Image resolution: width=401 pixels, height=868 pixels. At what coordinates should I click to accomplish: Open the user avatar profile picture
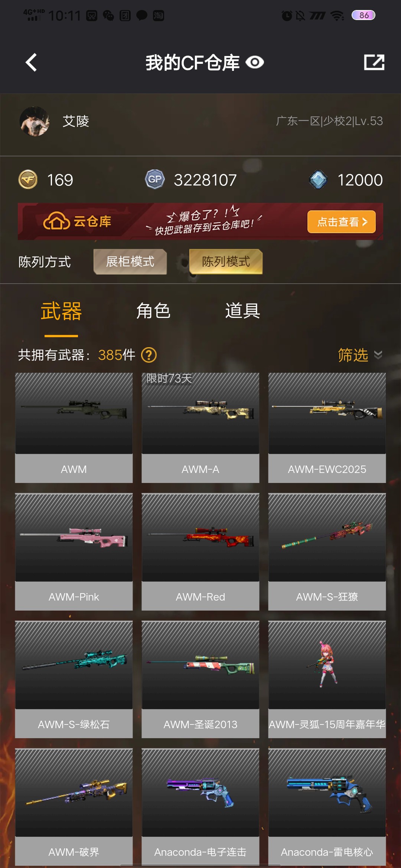coord(35,121)
